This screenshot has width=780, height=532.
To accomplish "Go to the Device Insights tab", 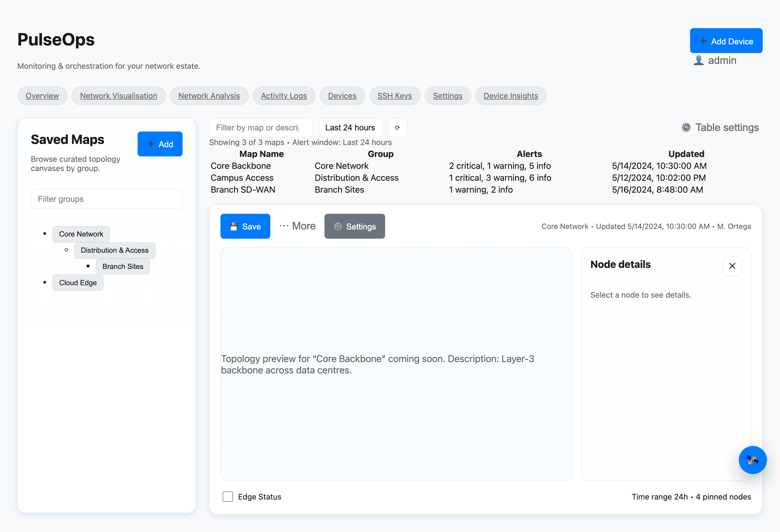I will tap(511, 96).
